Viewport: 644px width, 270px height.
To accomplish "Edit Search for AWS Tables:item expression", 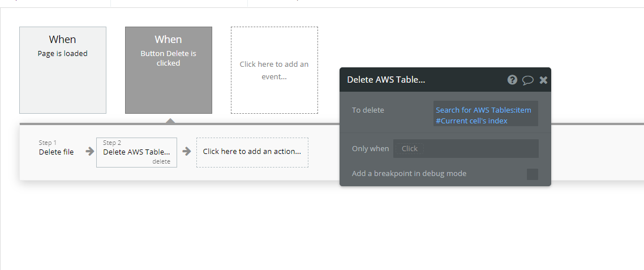I will [483, 110].
